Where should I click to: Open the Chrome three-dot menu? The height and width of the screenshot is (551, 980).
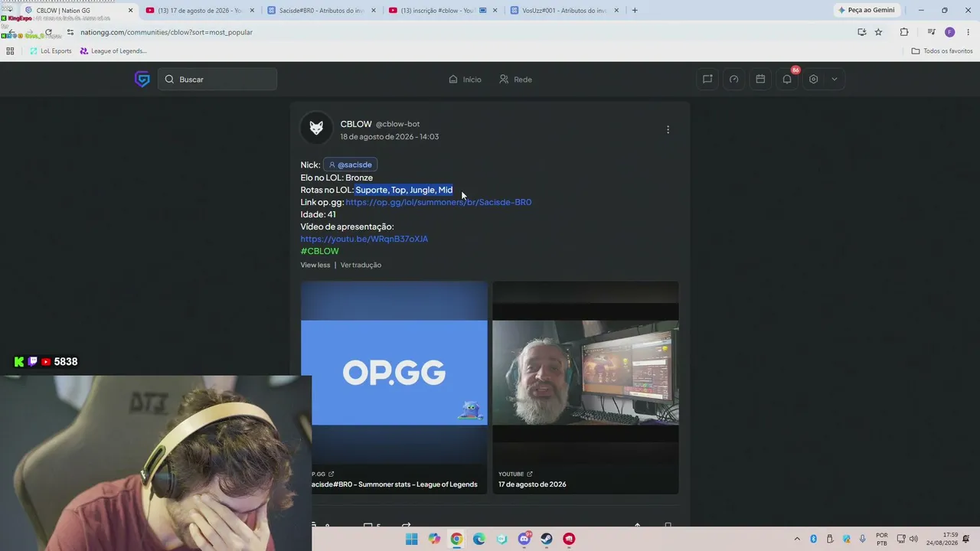(968, 32)
